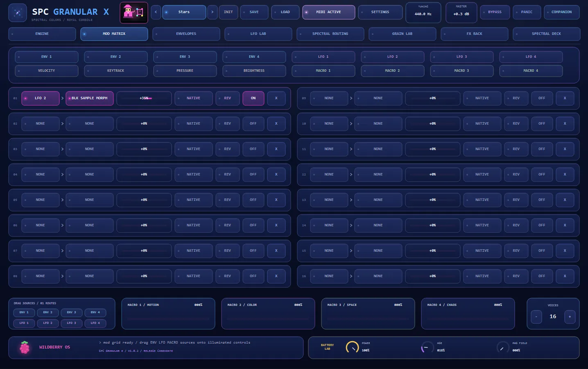588x369 pixels.
Task: Click the INIT button
Action: coord(228,12)
